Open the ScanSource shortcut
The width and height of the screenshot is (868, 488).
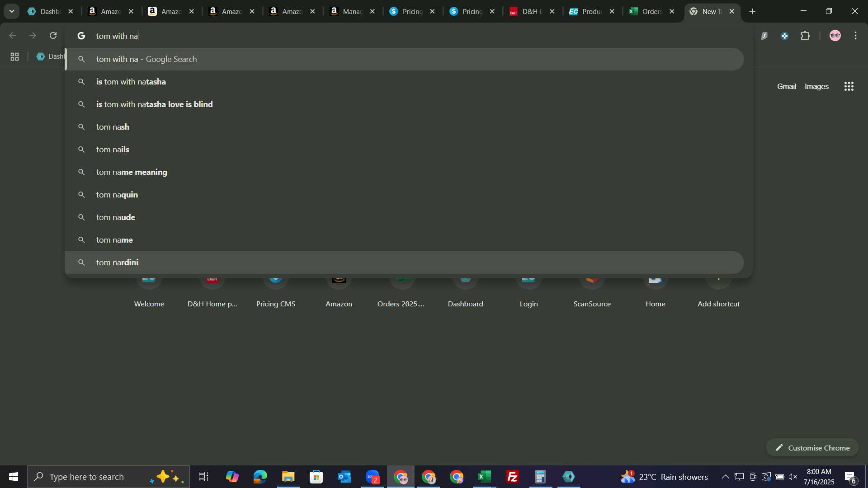[592, 294]
